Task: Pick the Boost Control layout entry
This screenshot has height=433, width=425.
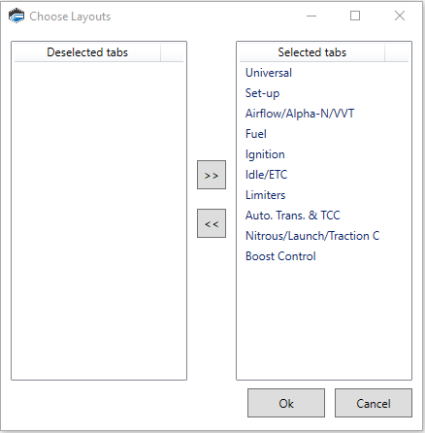Action: pos(280,256)
